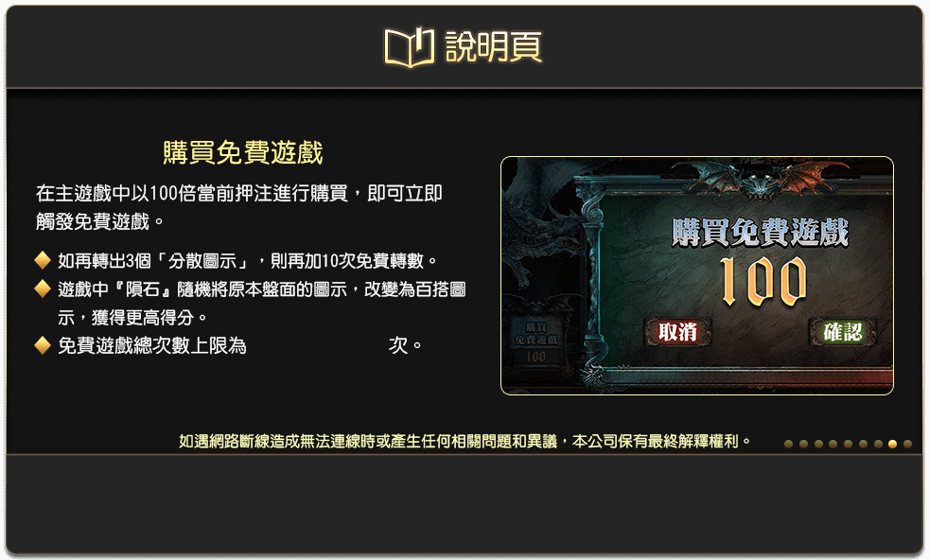Click the red 取消 button

677,332
